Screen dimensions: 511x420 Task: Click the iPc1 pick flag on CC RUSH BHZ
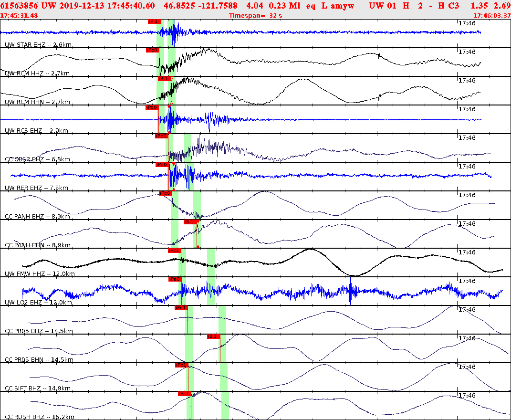(184, 394)
